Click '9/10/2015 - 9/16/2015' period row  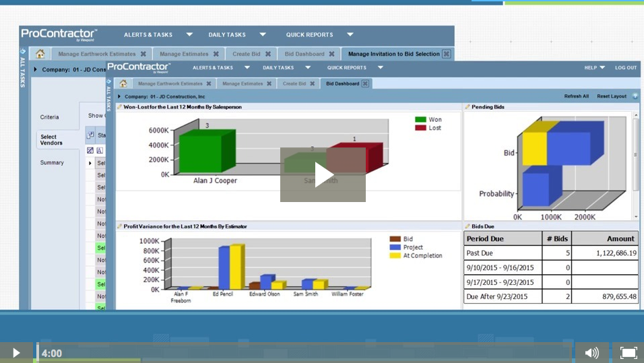click(551, 268)
